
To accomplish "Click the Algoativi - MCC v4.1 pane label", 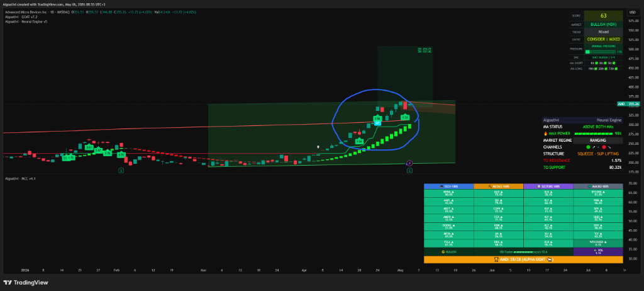I will coord(20,179).
